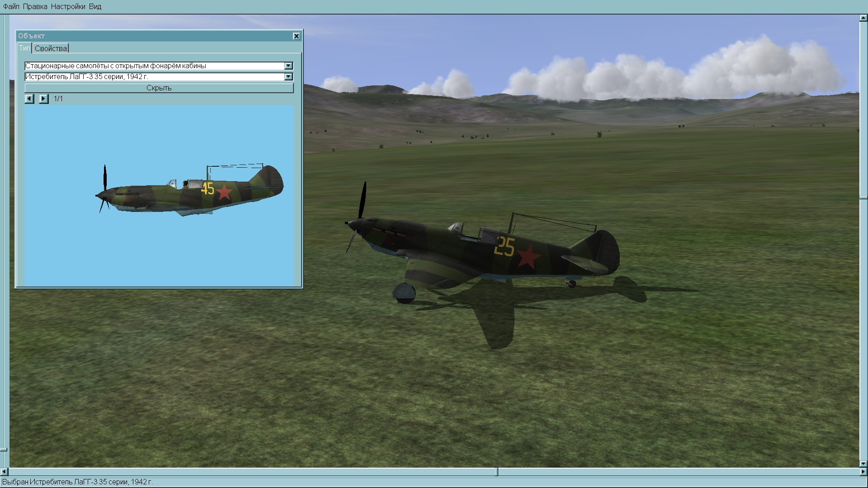Select the Тип tab
868x488 pixels.
(24, 48)
